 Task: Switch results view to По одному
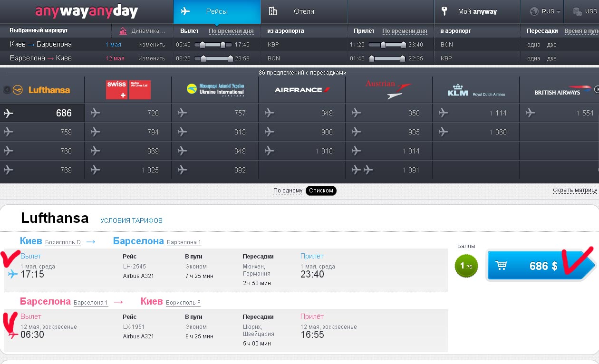tap(288, 191)
